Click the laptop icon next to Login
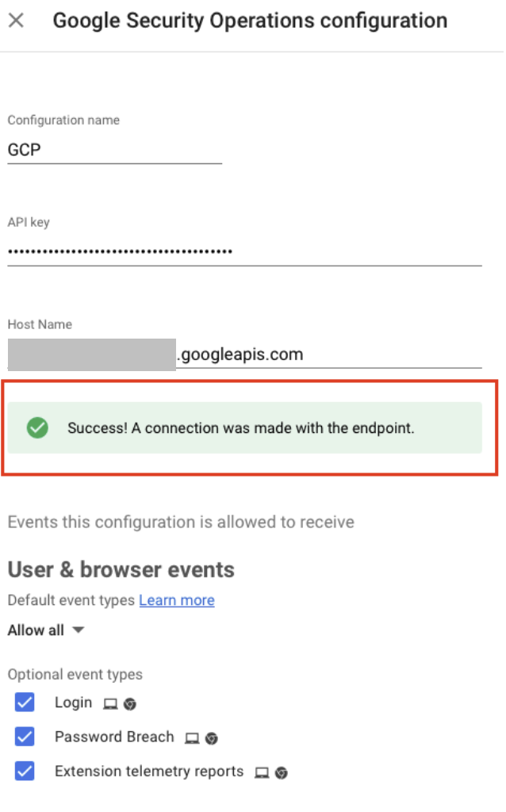 click(109, 704)
